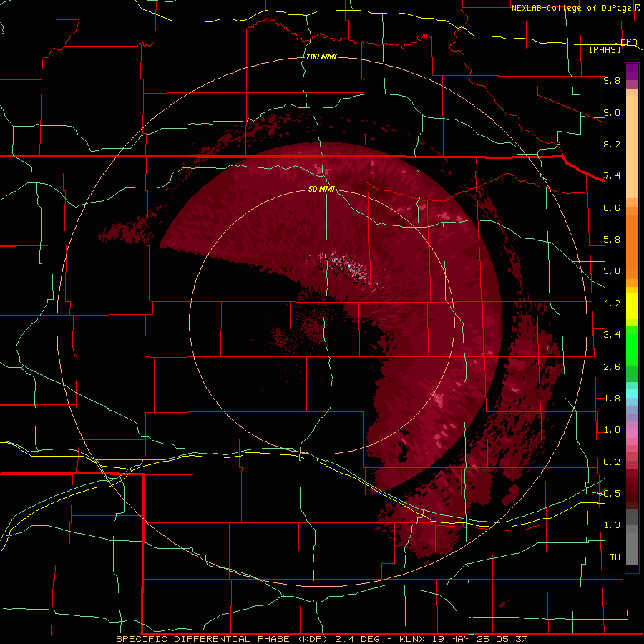Click the 8.2 scale value
Image resolution: width=644 pixels, height=644 pixels.
612,144
